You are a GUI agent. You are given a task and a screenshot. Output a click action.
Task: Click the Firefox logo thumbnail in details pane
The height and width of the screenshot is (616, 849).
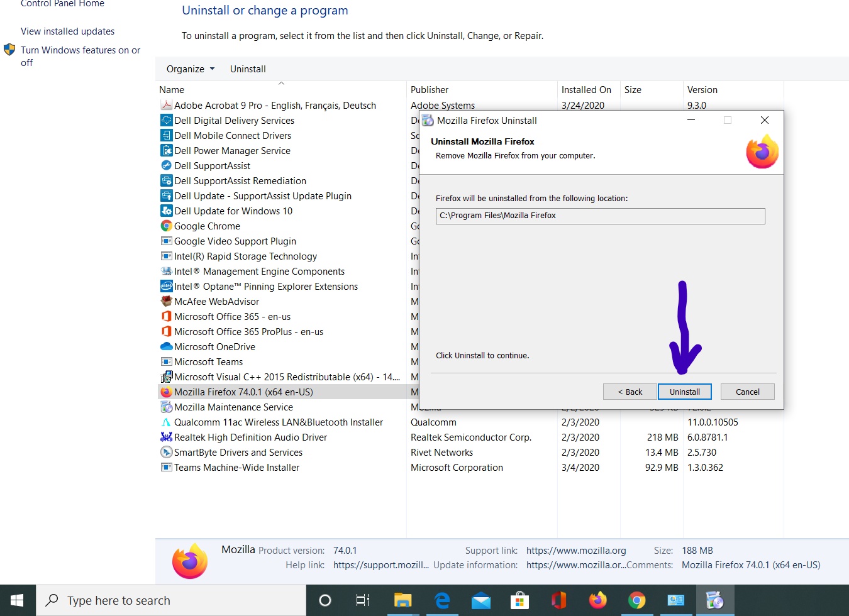190,561
